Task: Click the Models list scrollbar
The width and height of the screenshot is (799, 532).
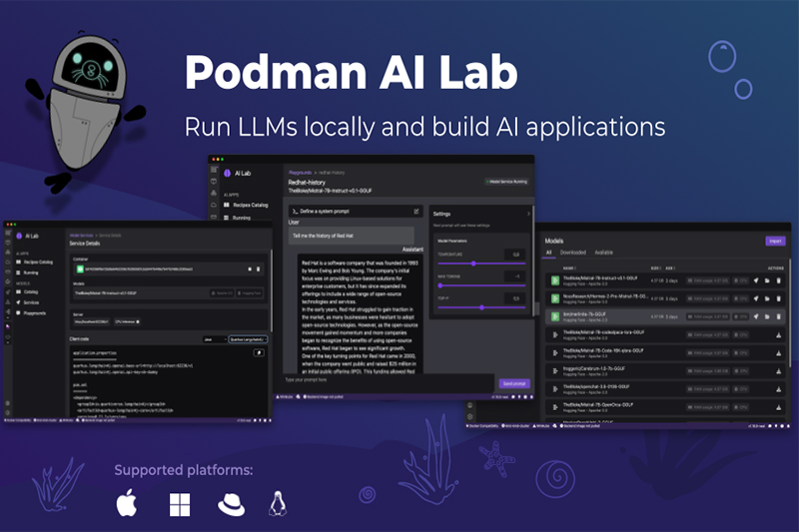Action: tap(789, 313)
